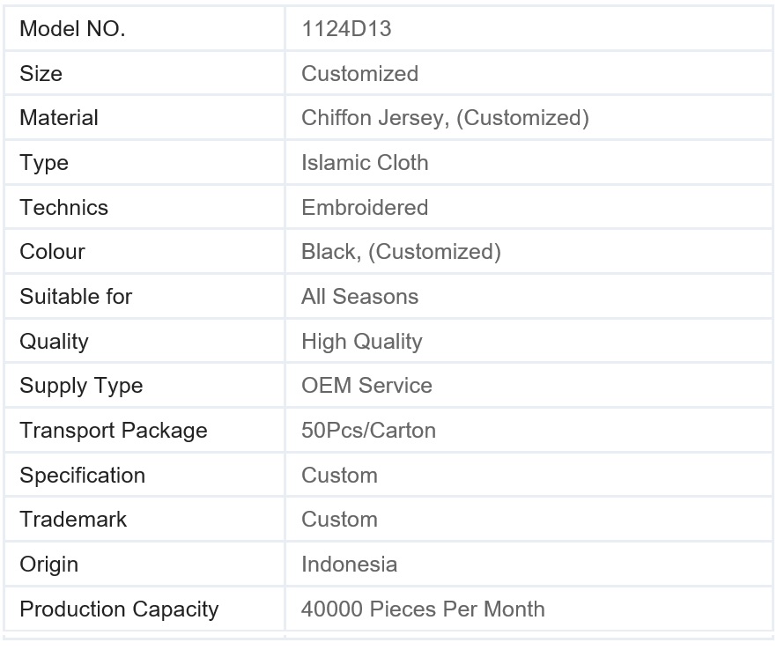Click the Specification label cell
The height and width of the screenshot is (672, 784).
tap(144, 475)
